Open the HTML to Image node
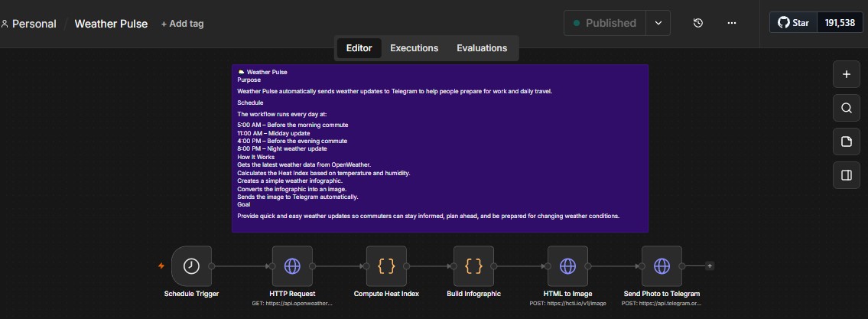Image resolution: width=868 pixels, height=319 pixels. (568, 266)
